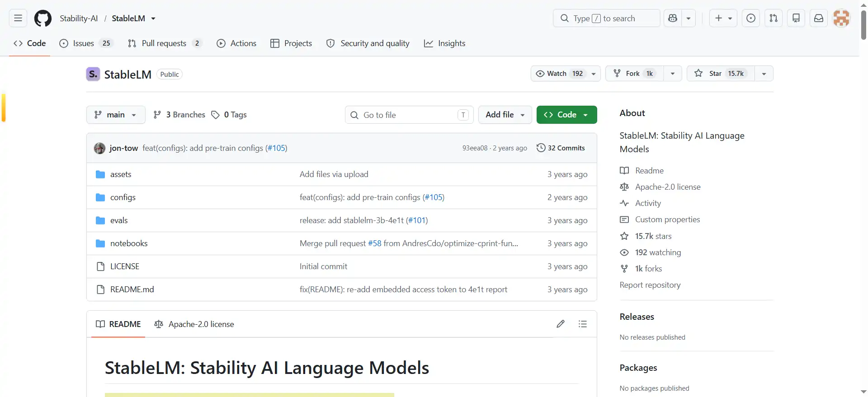Fork the repository
This screenshot has height=397, width=868.
[x=635, y=73]
